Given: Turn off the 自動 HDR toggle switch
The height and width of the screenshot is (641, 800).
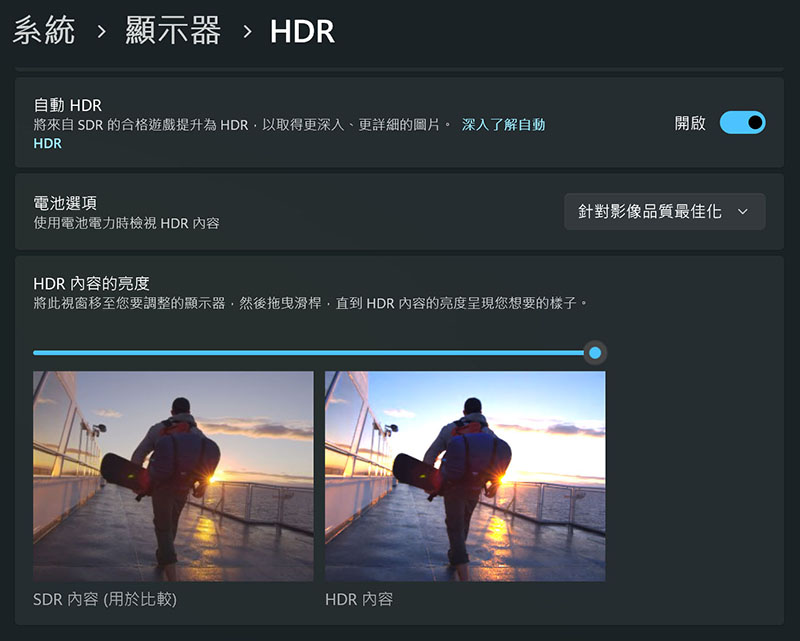Looking at the screenshot, I should [x=742, y=123].
